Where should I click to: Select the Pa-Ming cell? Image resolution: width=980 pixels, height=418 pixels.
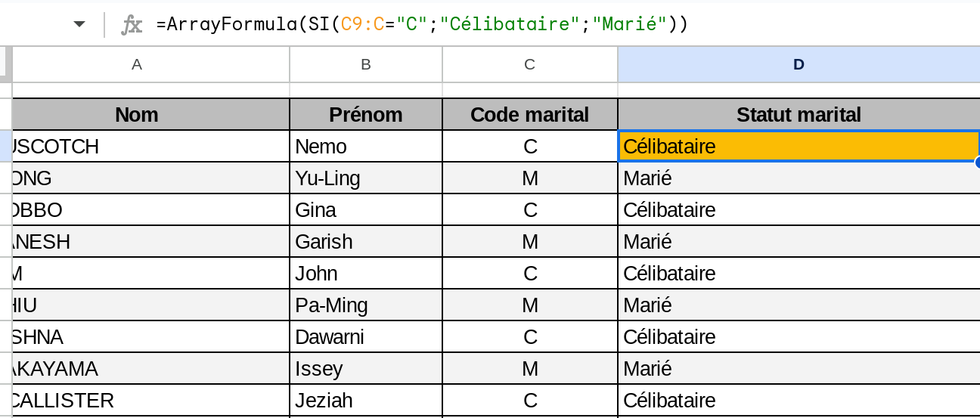[x=366, y=305]
